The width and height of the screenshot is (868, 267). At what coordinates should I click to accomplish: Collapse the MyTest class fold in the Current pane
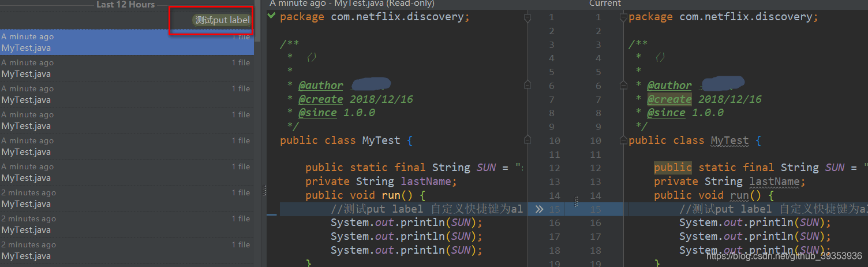click(623, 140)
